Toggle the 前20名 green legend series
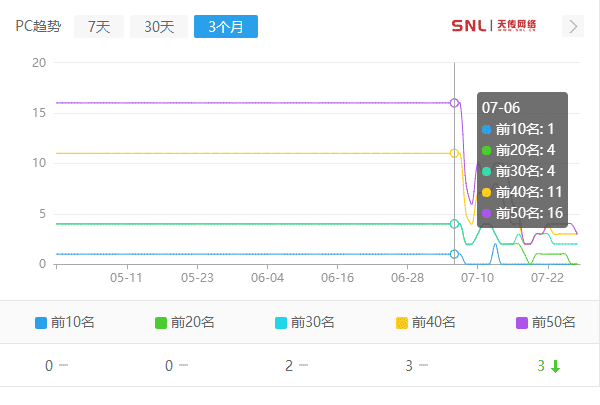Image resolution: width=600 pixels, height=405 pixels. tap(185, 322)
